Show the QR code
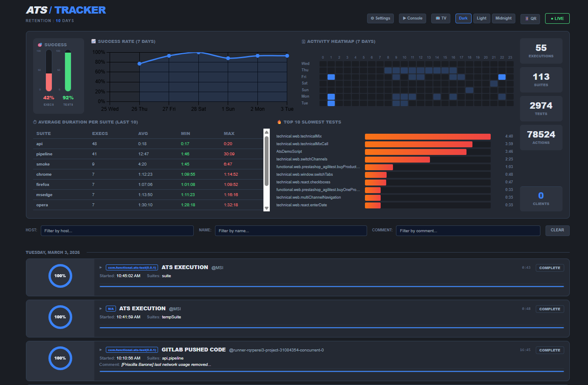588x385 pixels. tap(530, 19)
